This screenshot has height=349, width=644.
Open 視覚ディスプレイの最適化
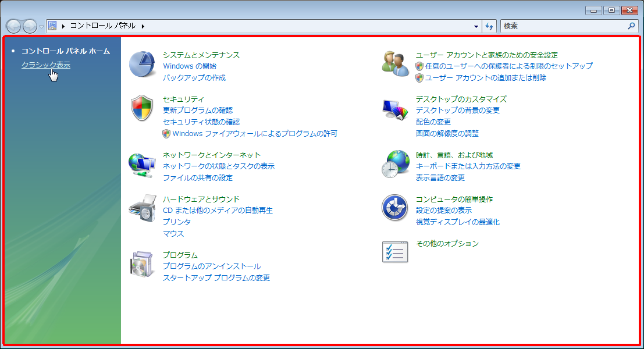click(x=457, y=222)
